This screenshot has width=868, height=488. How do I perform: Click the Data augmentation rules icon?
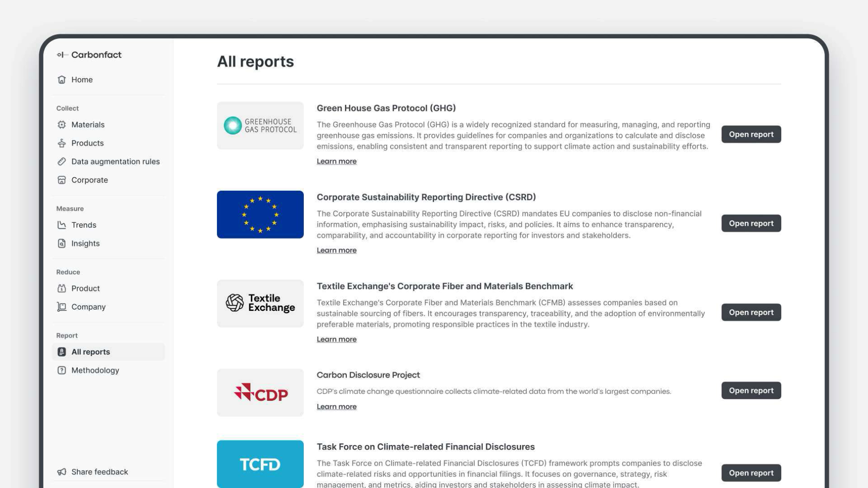(62, 162)
